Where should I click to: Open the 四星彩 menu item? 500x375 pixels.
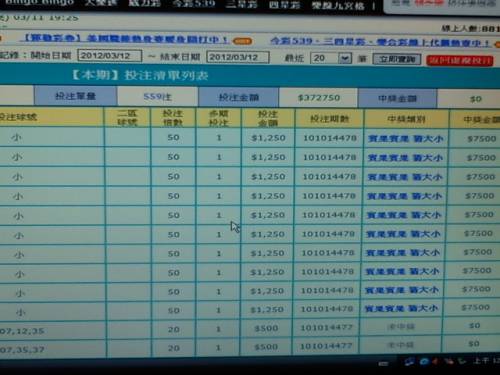(x=284, y=5)
